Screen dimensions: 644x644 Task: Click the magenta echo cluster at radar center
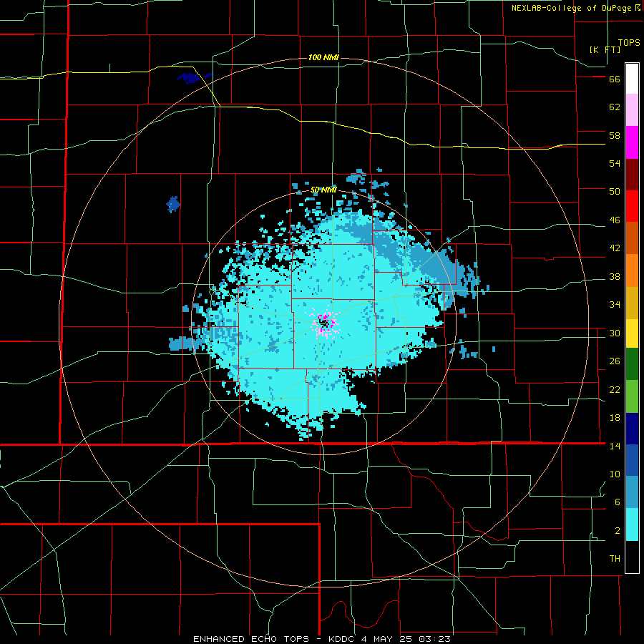(325, 321)
